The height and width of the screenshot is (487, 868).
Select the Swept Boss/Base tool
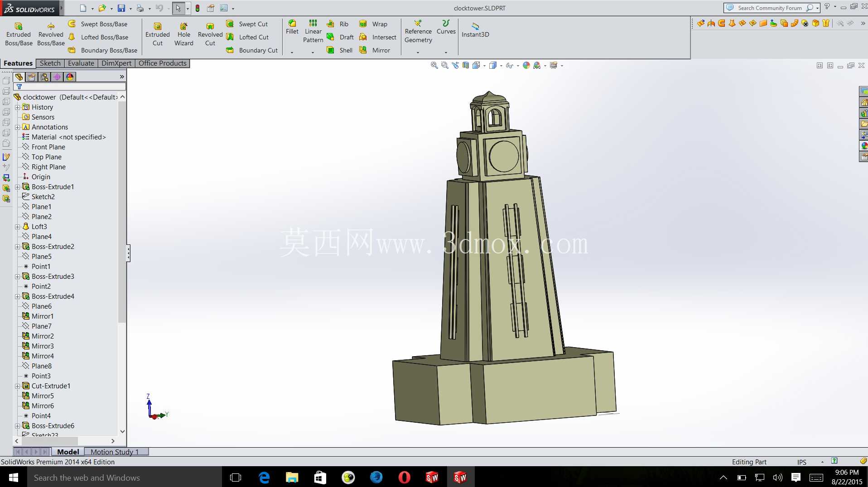point(98,24)
